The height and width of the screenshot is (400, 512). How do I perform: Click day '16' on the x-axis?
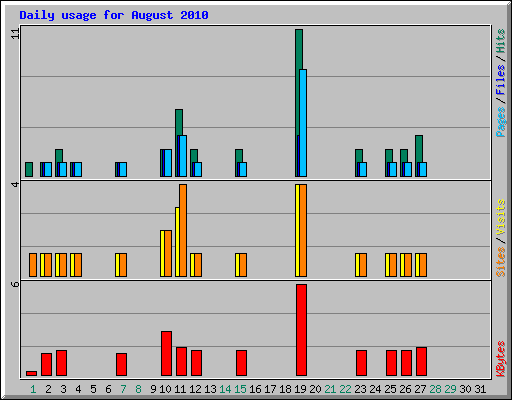point(255,389)
